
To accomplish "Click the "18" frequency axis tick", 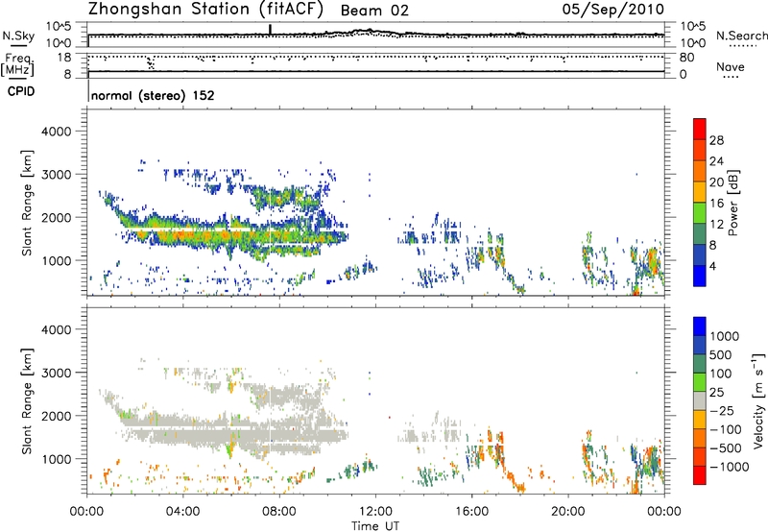I will (x=63, y=58).
